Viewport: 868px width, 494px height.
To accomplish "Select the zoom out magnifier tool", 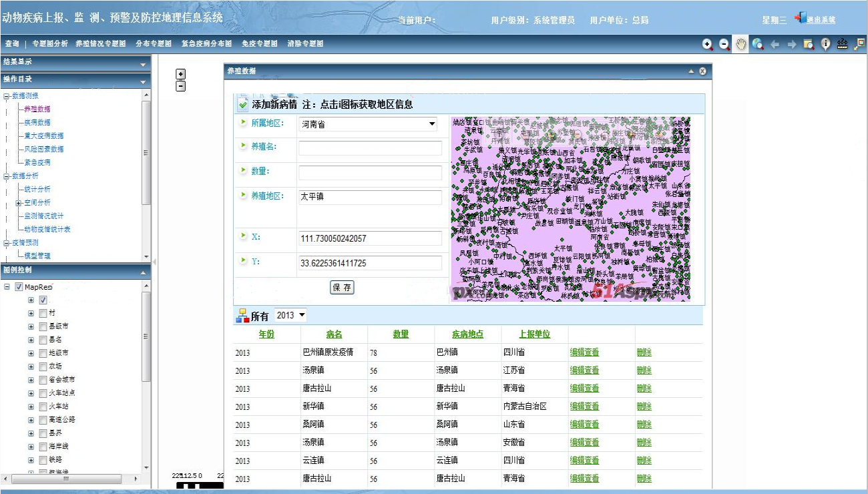I will [724, 44].
